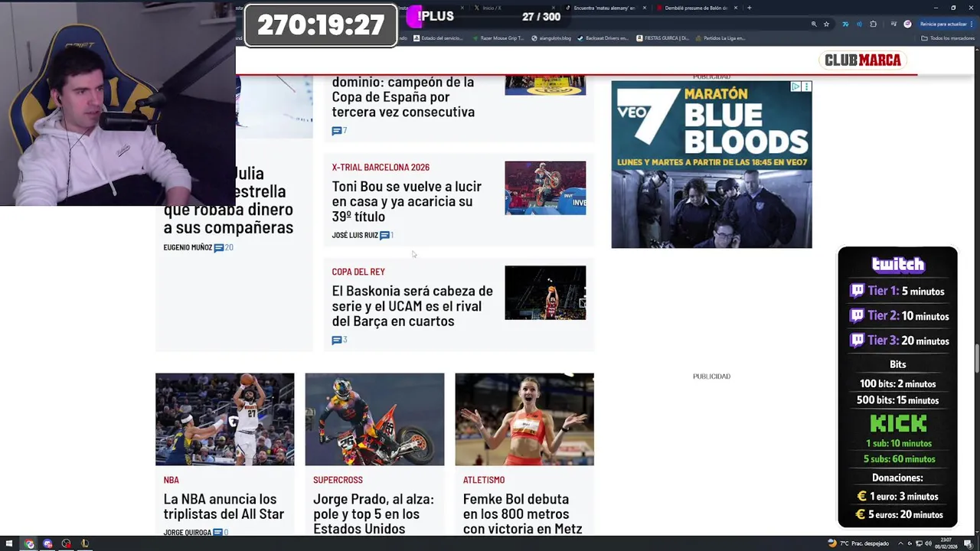Click the NBA three-point shooter photo
Viewport: 980px width, 551px height.
pyautogui.click(x=224, y=419)
